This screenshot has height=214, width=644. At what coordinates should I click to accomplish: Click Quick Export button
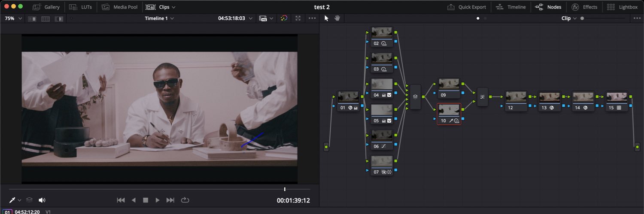click(467, 7)
